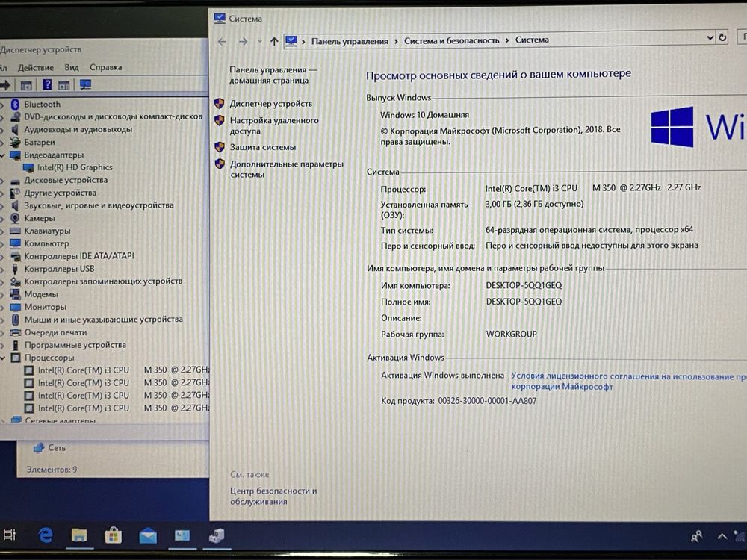The image size is (747, 560).
Task: Expand Батареи category
Action: pyautogui.click(x=2, y=143)
